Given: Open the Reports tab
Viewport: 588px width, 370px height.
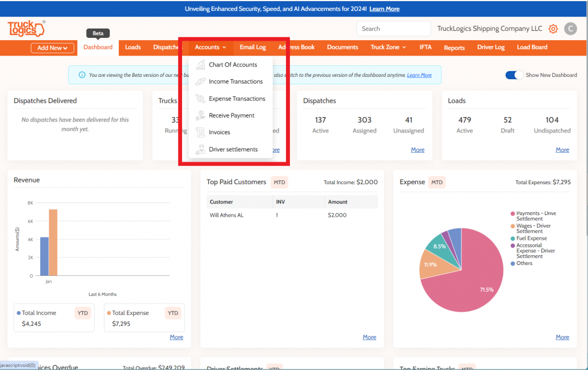Looking at the screenshot, I should (x=454, y=48).
